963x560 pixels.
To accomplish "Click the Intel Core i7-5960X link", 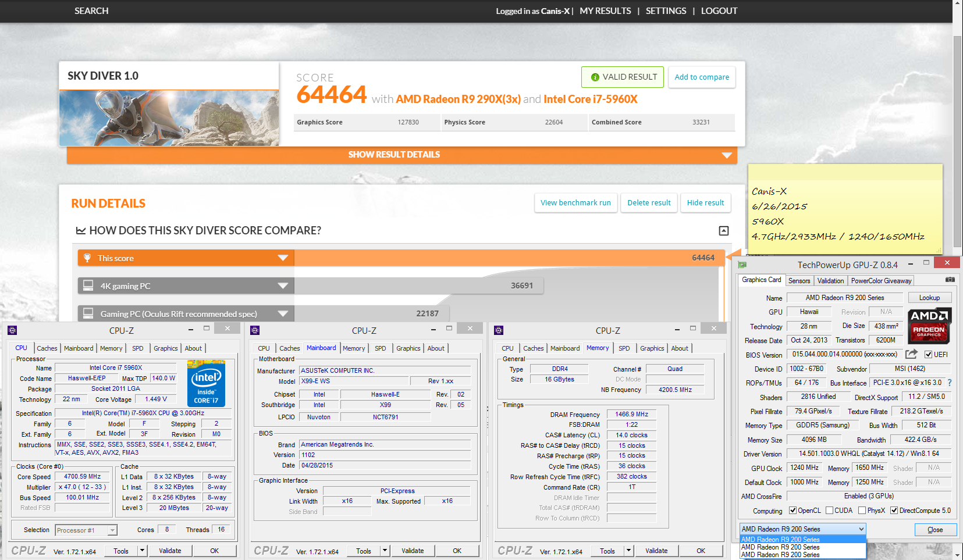I will click(590, 99).
